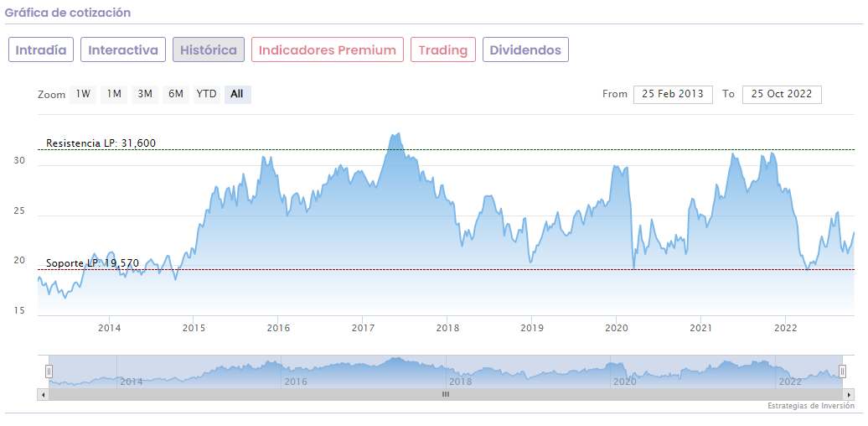Click the scrollbar left arrow
The image size is (868, 426).
(43, 393)
